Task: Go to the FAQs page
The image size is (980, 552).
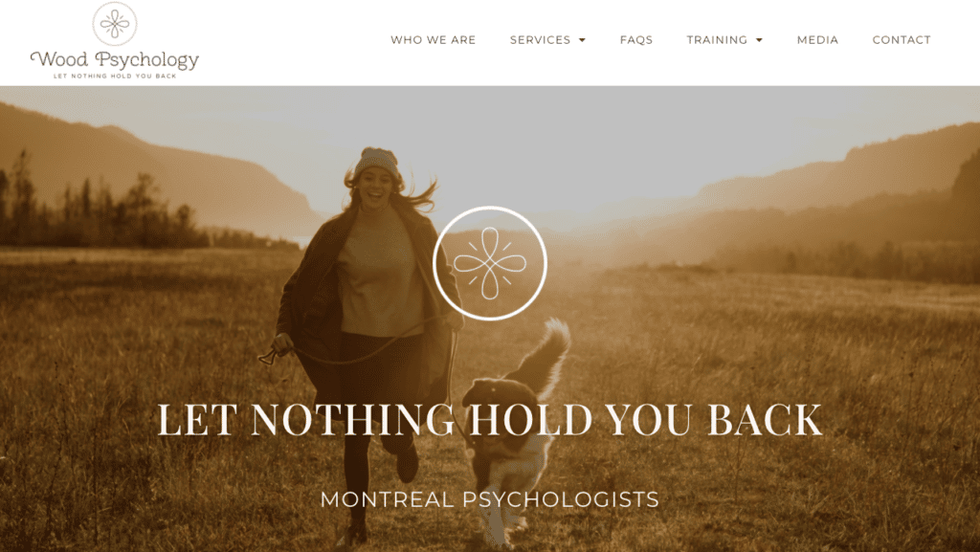Action: (636, 40)
